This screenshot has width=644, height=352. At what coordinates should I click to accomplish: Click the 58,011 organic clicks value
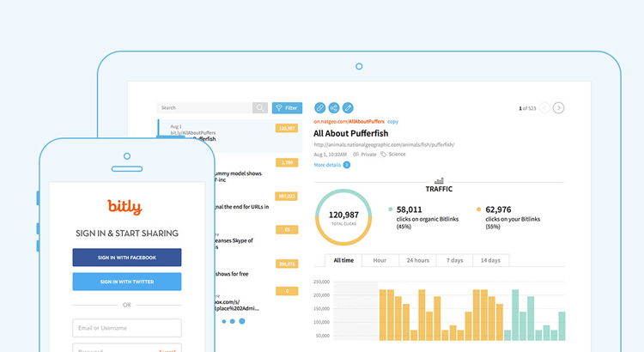pos(409,209)
